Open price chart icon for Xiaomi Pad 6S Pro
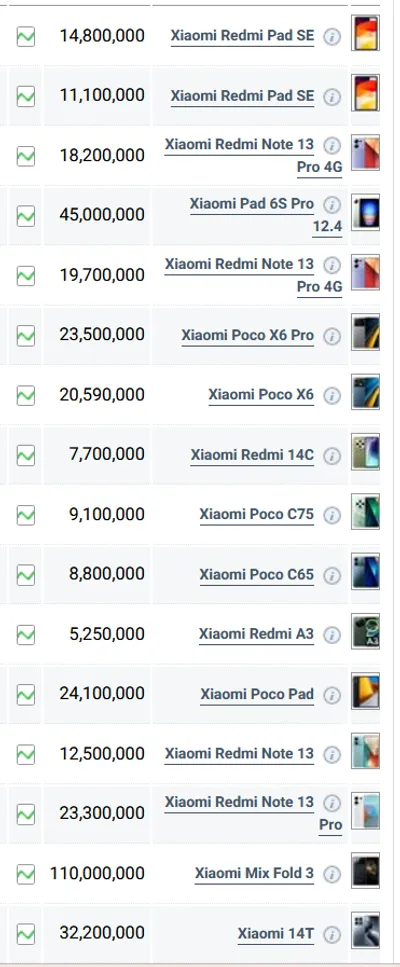 click(x=26, y=216)
